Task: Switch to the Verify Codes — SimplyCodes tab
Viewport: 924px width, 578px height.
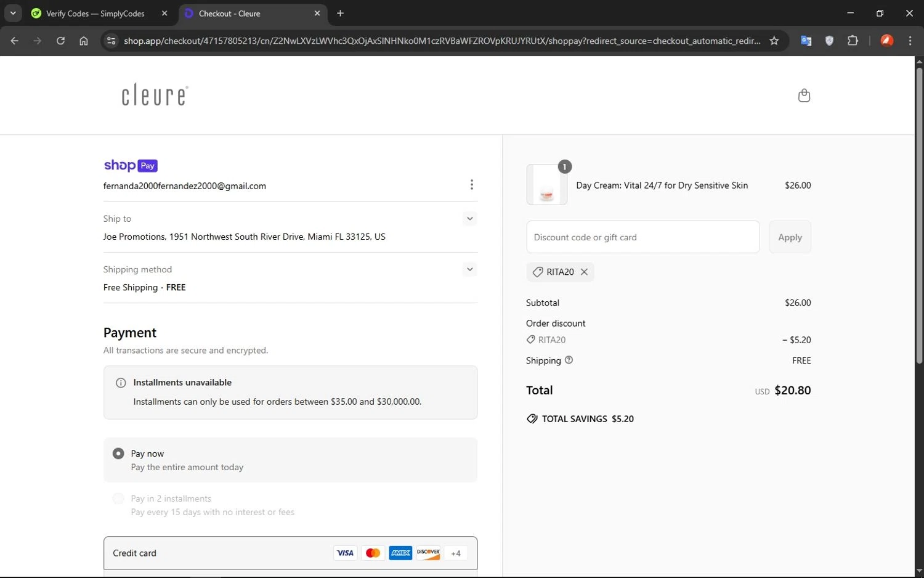Action: point(94,14)
